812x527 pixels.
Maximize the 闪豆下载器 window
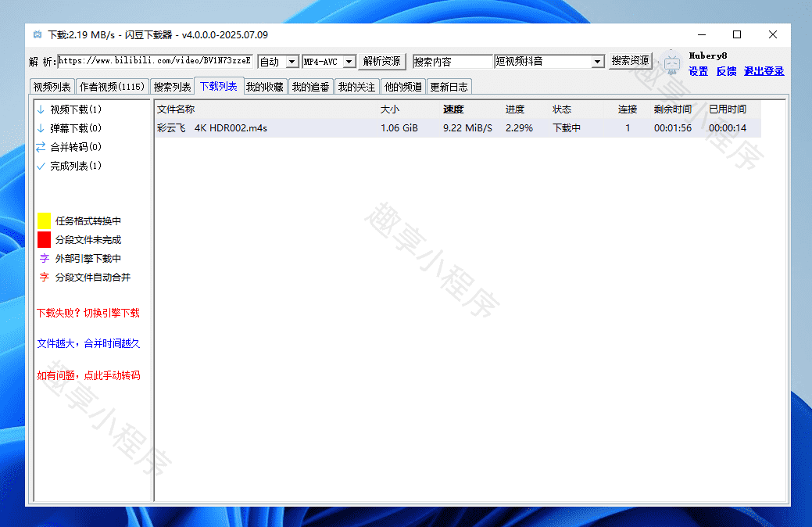click(x=737, y=34)
